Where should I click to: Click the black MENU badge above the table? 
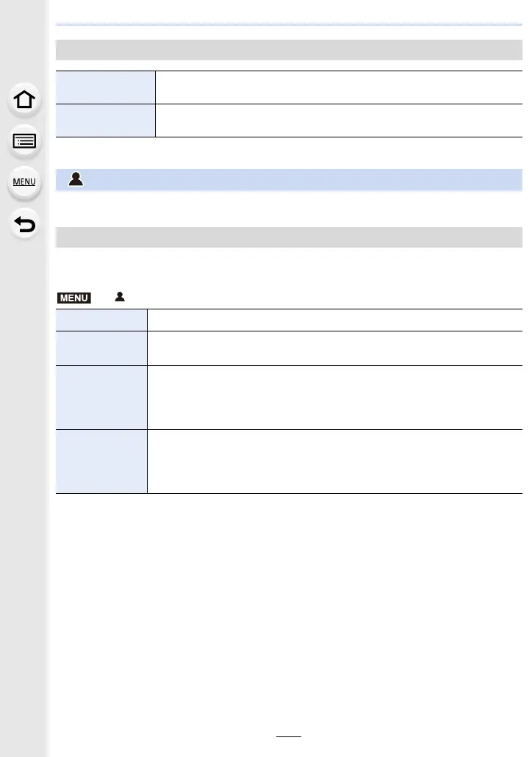[x=74, y=298]
